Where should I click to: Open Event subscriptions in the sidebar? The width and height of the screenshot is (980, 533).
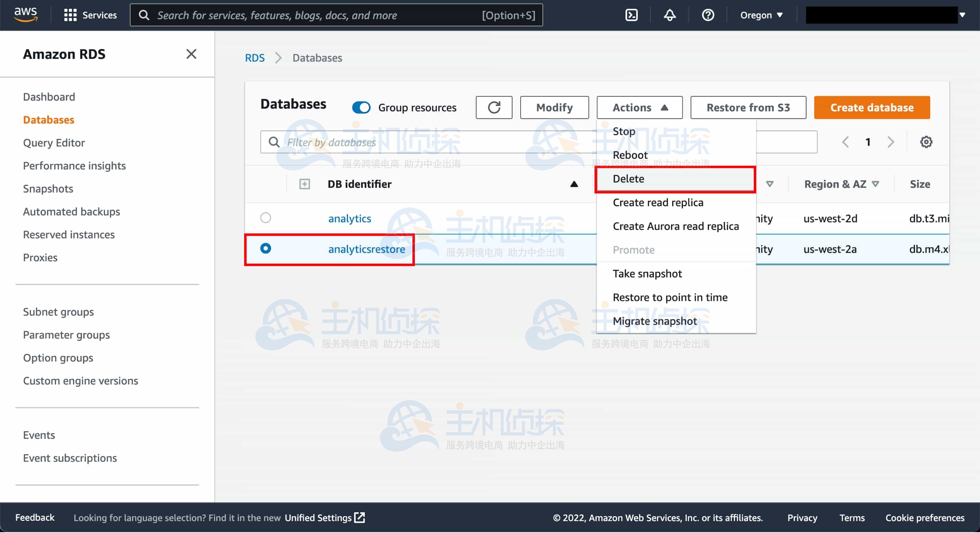point(70,457)
